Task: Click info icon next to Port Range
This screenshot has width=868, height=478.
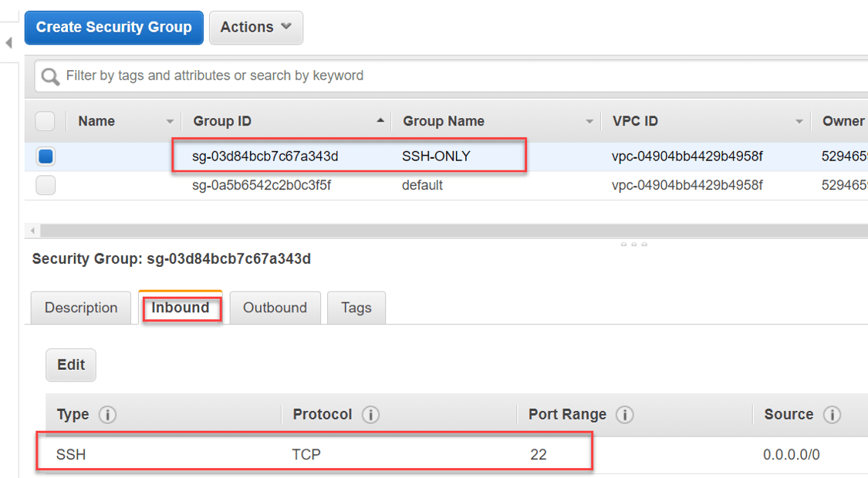Action: pyautogui.click(x=625, y=415)
